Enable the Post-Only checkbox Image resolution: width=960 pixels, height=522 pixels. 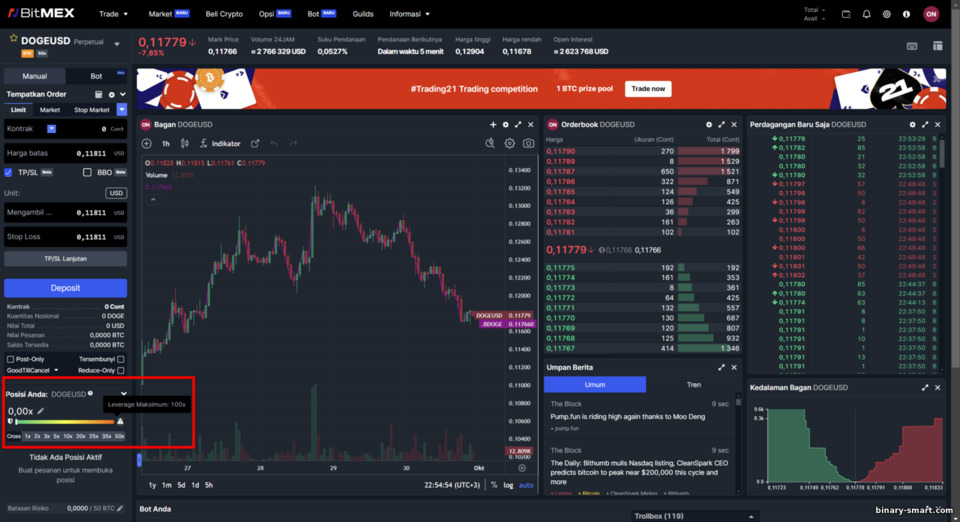(10, 359)
